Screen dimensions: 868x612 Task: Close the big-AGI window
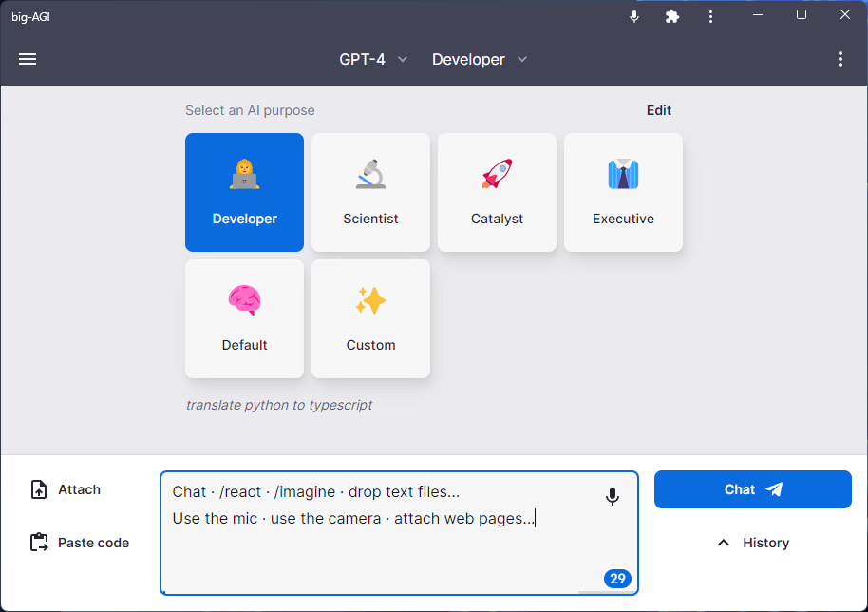tap(845, 15)
